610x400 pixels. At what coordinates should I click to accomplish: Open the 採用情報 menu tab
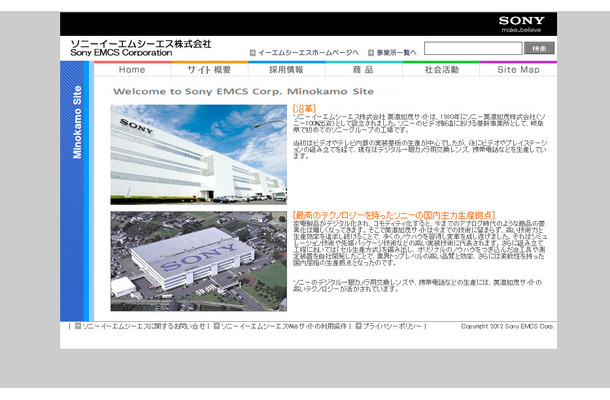(x=286, y=70)
